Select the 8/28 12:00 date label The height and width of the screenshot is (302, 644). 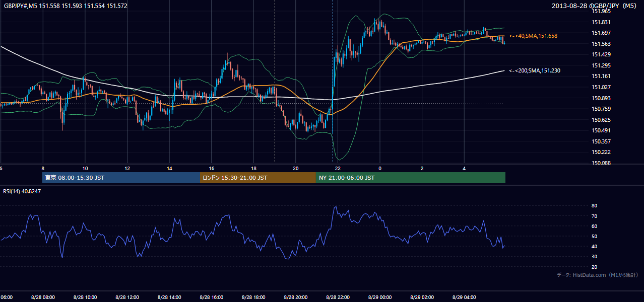(x=127, y=297)
